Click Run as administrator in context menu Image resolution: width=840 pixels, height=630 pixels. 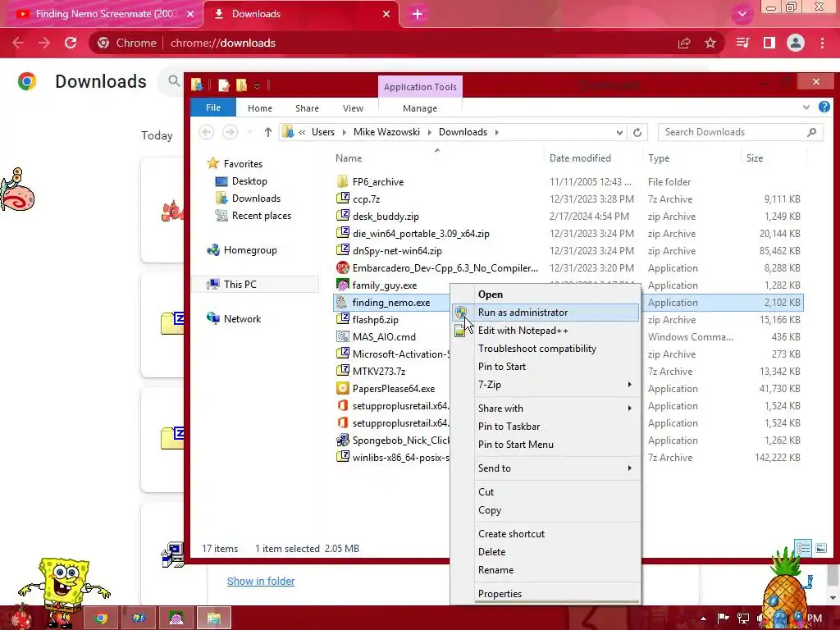point(546,313)
